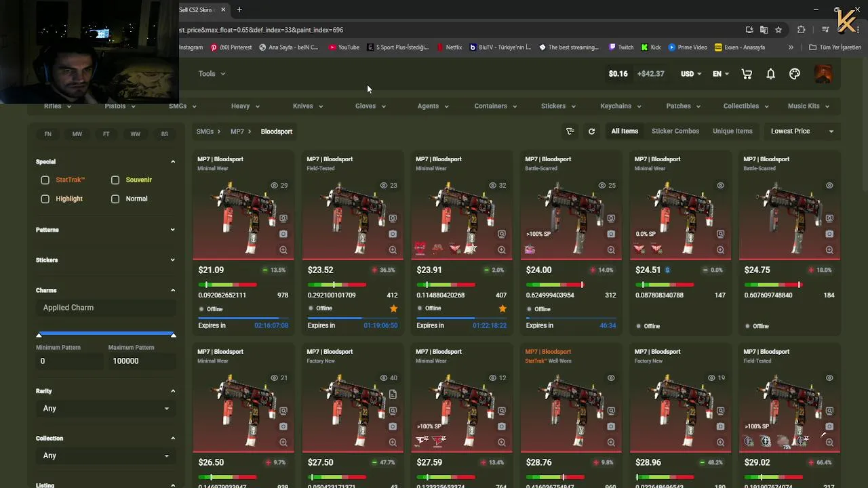Toggle the BS wear filter
This screenshot has width=868, height=488.
[x=165, y=134]
